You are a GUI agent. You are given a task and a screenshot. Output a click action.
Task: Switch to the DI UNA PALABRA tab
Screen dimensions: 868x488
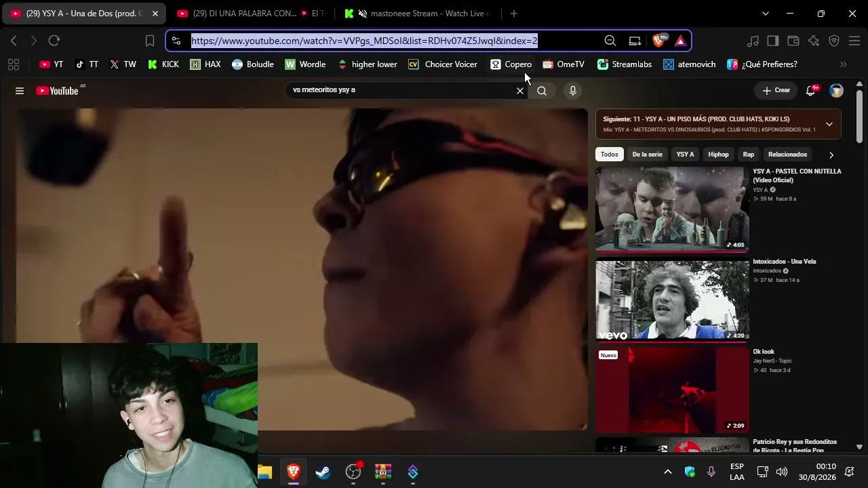pos(251,14)
